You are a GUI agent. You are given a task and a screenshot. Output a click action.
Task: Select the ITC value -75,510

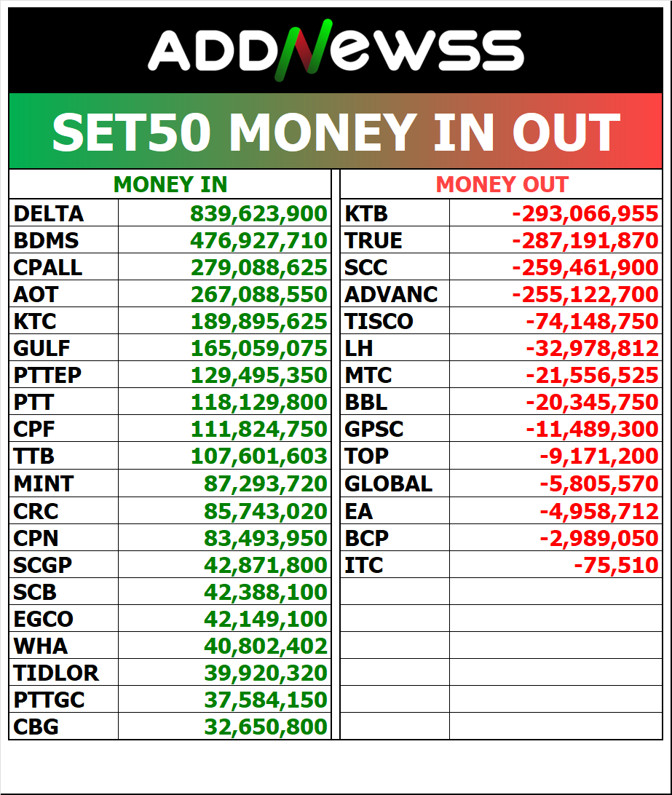tap(616, 565)
